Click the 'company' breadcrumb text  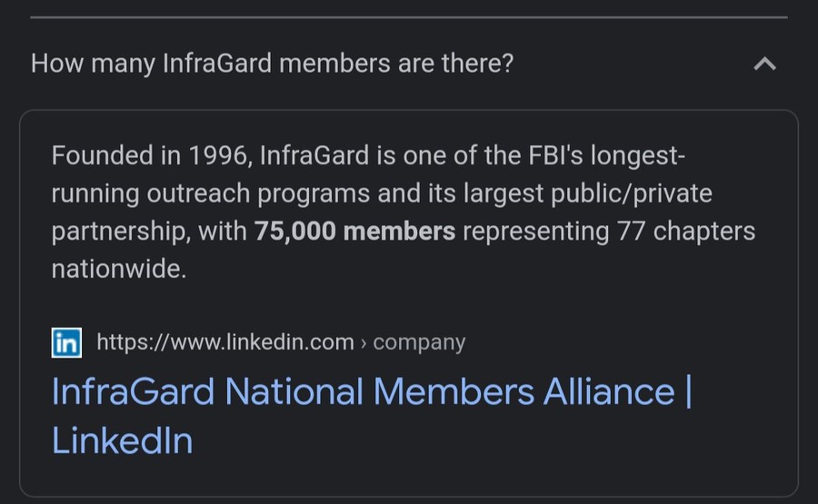[419, 342]
